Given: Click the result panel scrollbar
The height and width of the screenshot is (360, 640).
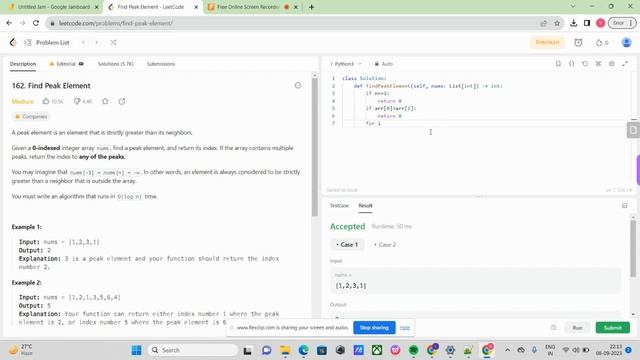Looking at the screenshot, I should tap(633, 249).
